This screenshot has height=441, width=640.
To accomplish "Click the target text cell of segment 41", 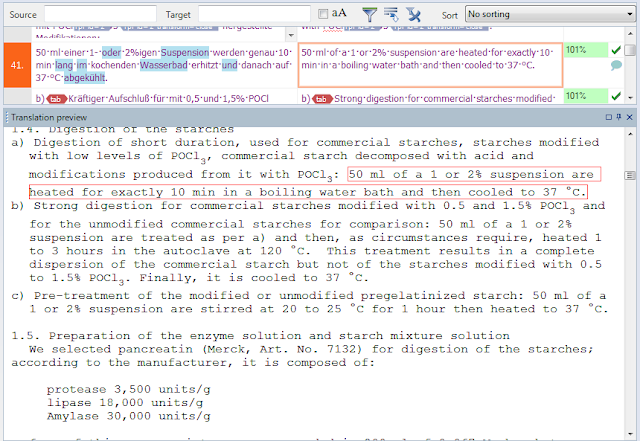I will pos(430,65).
